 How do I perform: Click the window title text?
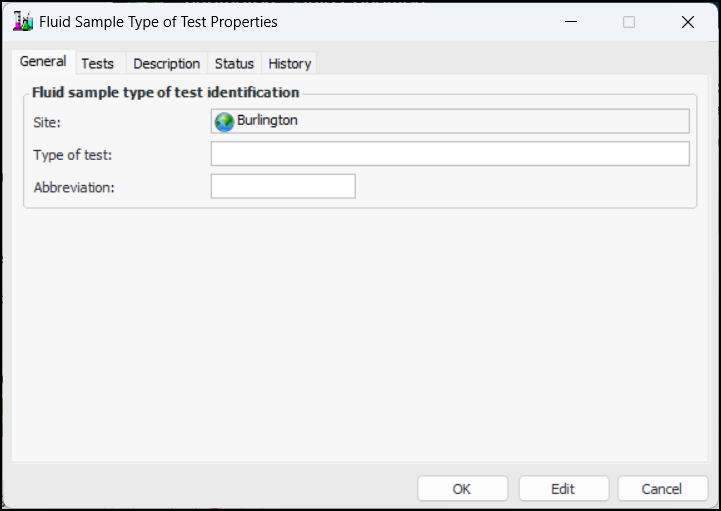point(158,21)
